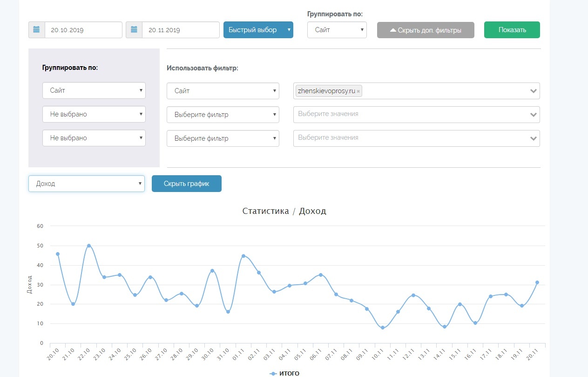588x377 pixels.
Task: Click the start date calendar icon
Action: (37, 30)
